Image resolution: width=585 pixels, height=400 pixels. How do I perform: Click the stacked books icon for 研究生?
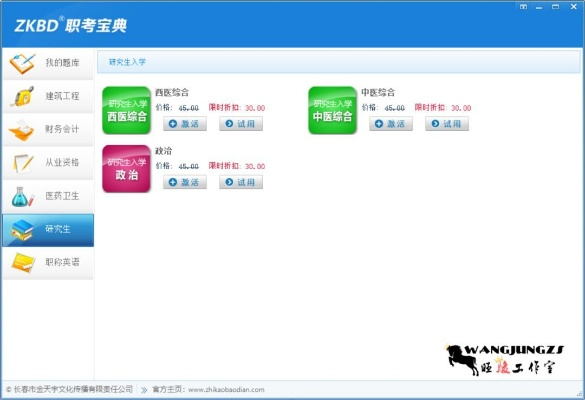coord(22,230)
